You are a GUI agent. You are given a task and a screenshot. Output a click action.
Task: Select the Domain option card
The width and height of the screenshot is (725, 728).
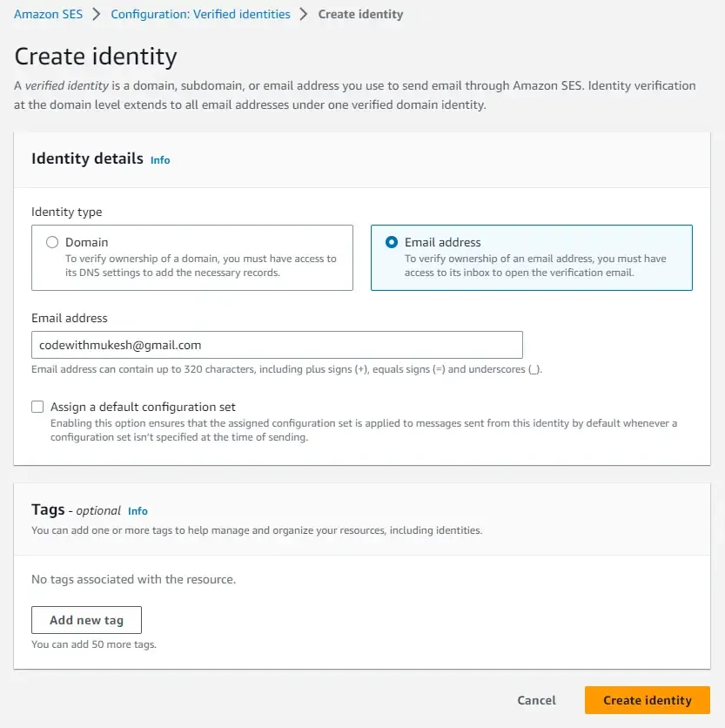[191, 258]
